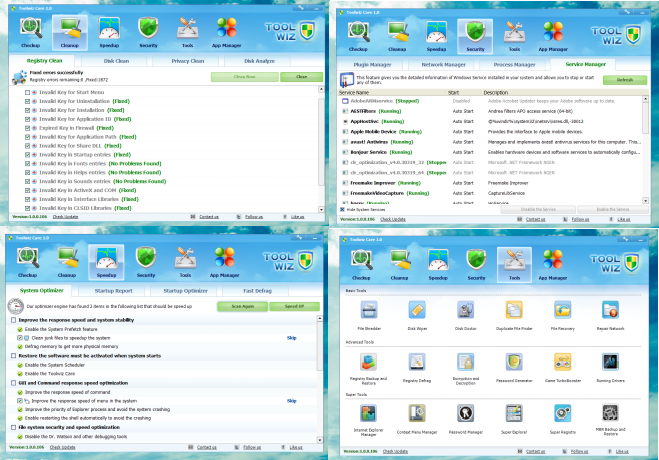Click Refresh in Service Manager
This screenshot has width=659, height=460.
tap(625, 80)
